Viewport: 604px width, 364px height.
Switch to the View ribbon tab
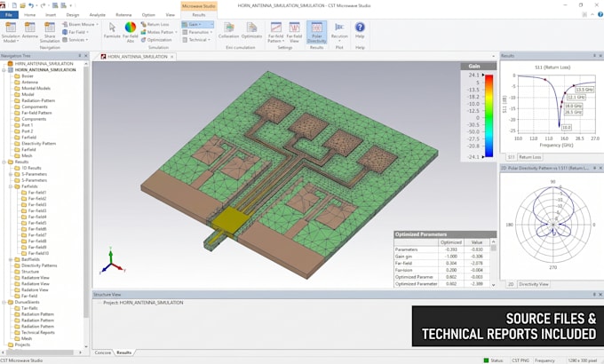pyautogui.click(x=171, y=14)
